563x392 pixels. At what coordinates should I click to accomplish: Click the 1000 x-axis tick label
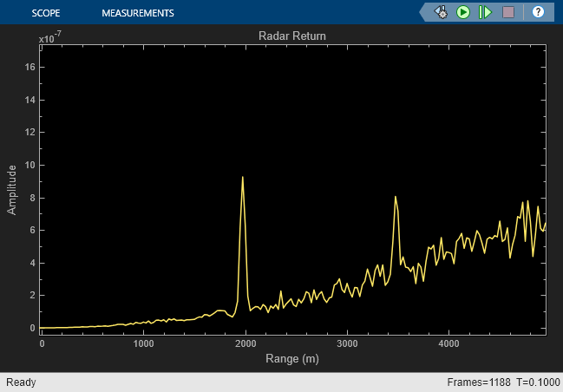(144, 344)
